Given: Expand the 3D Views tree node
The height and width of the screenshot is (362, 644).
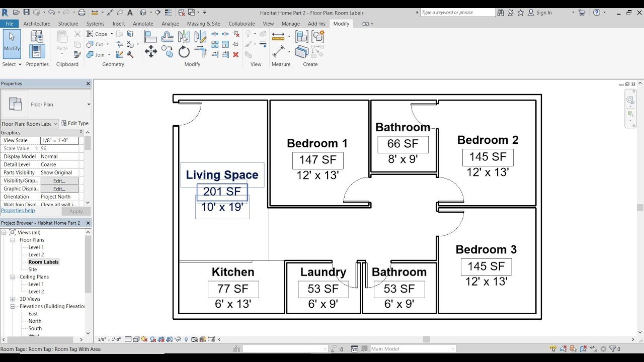Looking at the screenshot, I should point(13,299).
